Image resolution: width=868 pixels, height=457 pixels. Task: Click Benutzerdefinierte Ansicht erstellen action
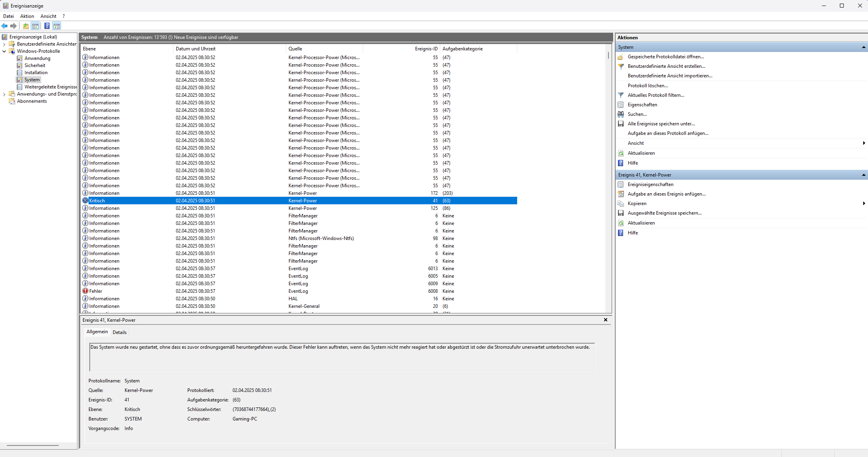[666, 66]
